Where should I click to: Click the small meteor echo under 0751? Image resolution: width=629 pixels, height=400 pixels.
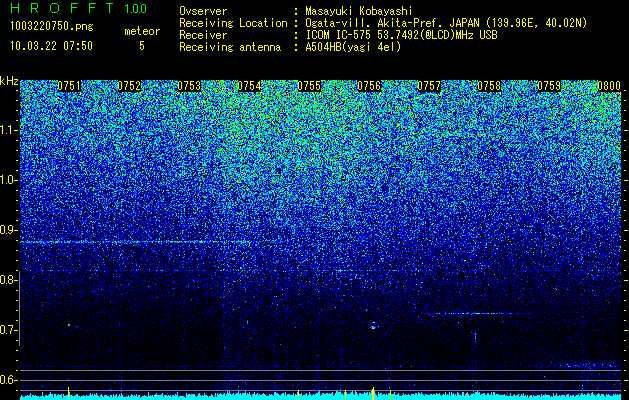click(x=69, y=325)
